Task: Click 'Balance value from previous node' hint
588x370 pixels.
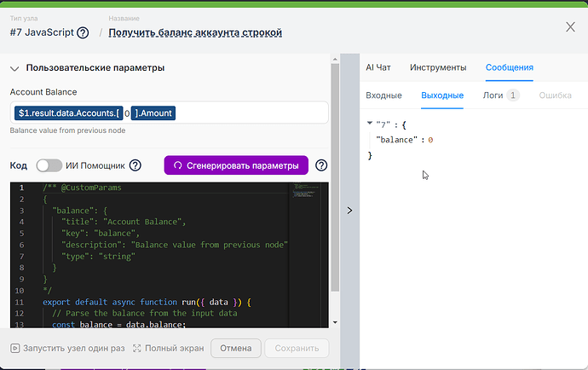Action: tap(67, 130)
